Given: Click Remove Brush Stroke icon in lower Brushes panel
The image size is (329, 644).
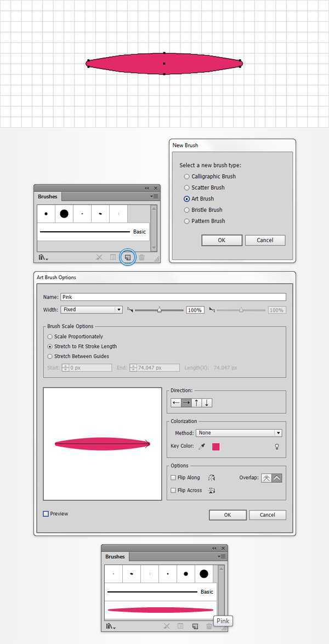Looking at the screenshot, I should 166,626.
